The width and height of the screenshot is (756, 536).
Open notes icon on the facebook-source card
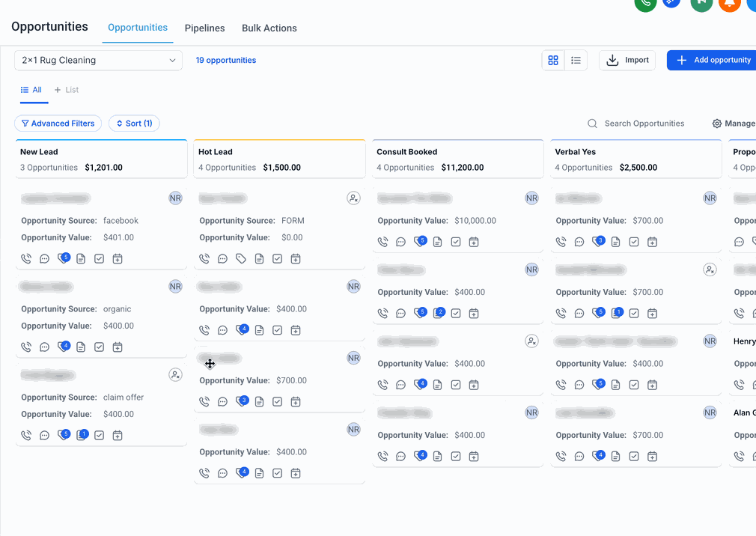pos(81,259)
